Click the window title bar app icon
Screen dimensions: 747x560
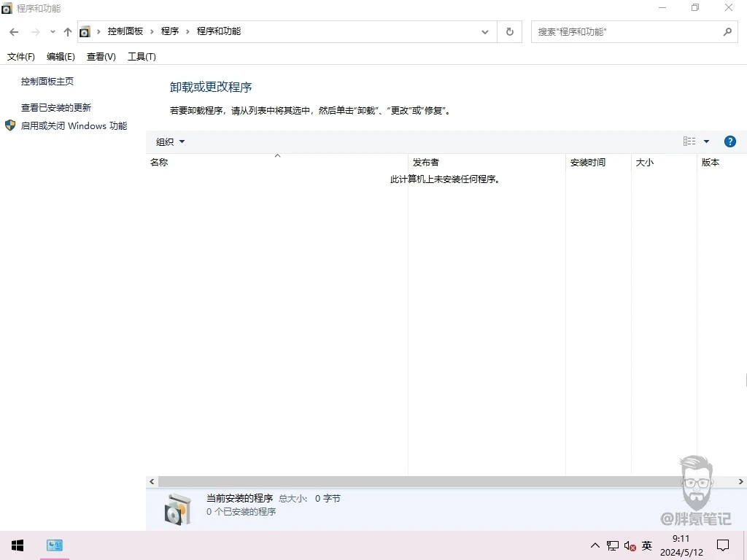(7, 8)
